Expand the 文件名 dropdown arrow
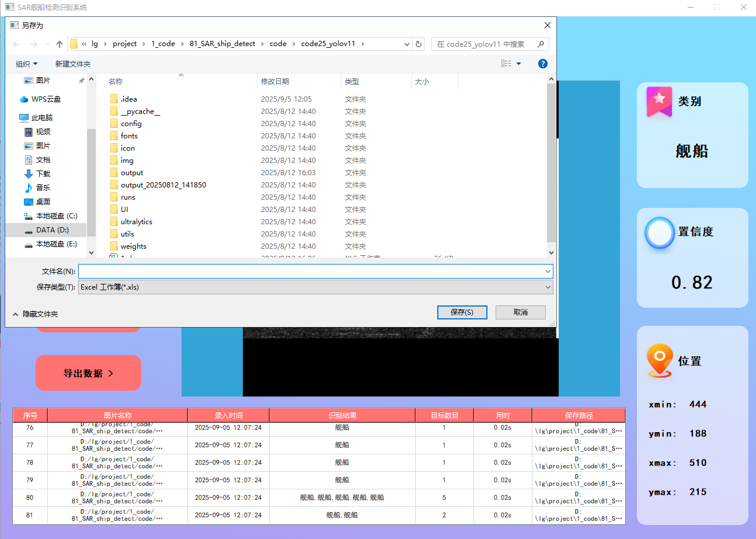Image resolution: width=756 pixels, height=539 pixels. coord(548,272)
